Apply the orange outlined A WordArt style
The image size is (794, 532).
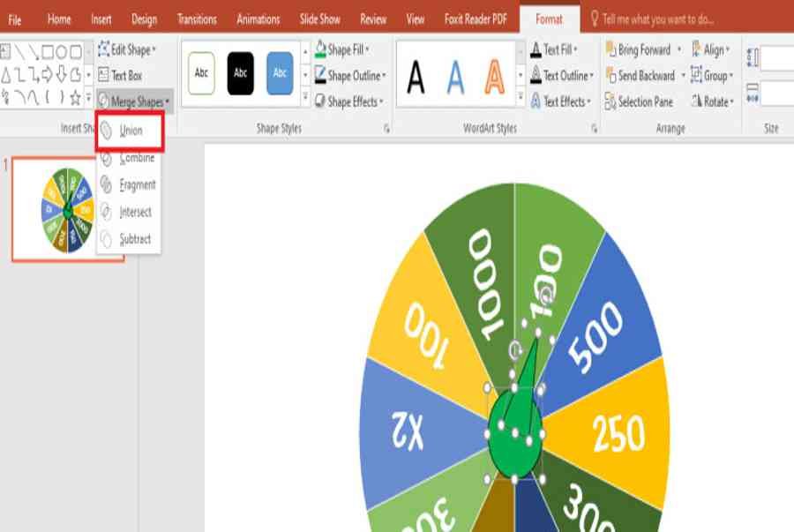click(494, 77)
